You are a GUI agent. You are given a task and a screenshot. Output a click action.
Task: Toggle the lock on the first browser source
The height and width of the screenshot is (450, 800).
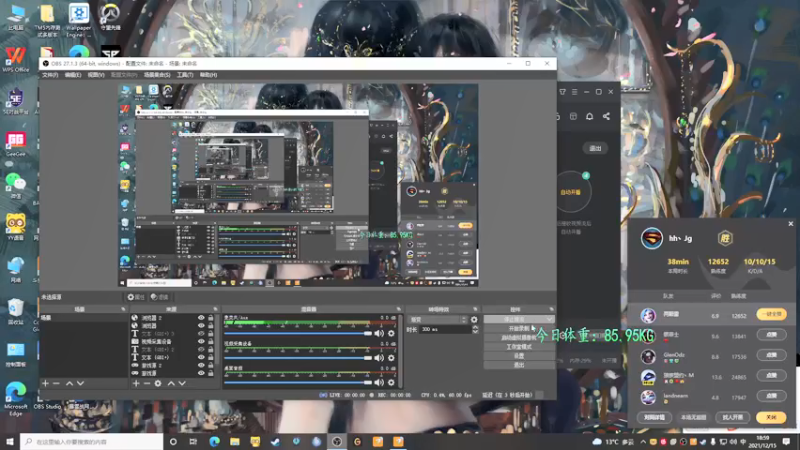click(x=210, y=318)
